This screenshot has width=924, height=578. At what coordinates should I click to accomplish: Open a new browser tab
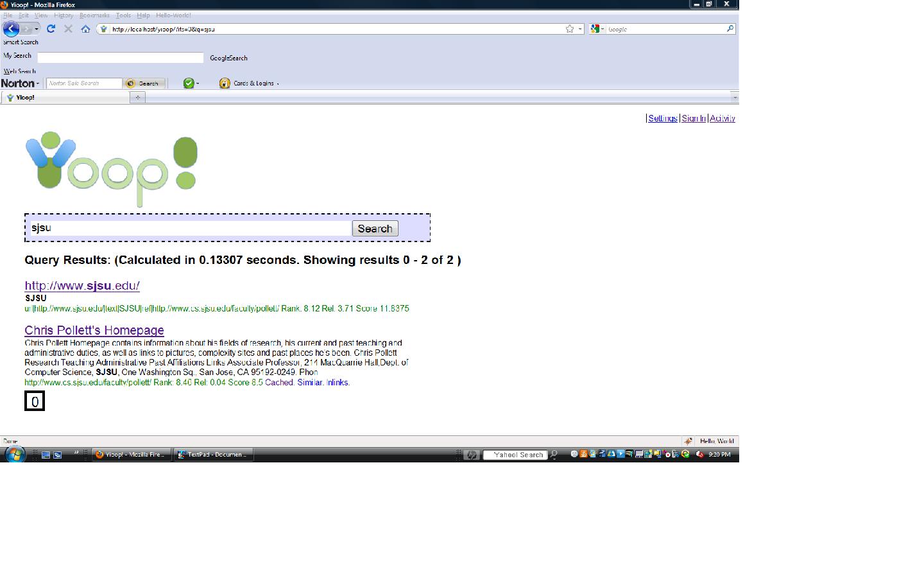[x=138, y=98]
